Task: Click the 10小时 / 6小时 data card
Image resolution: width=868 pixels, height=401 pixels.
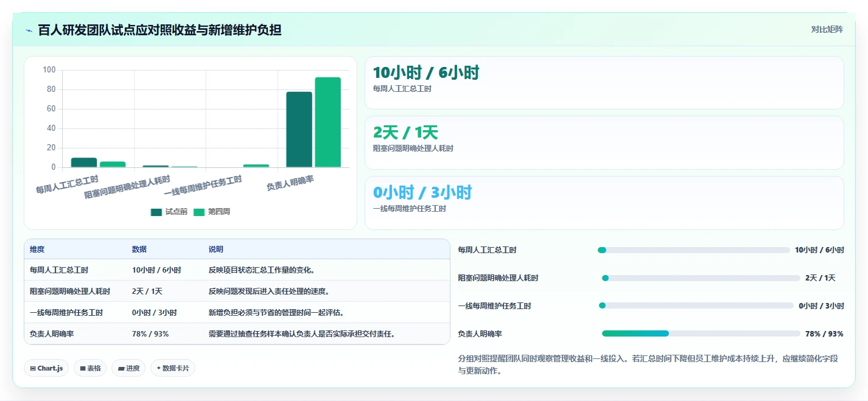Action: pyautogui.click(x=604, y=83)
